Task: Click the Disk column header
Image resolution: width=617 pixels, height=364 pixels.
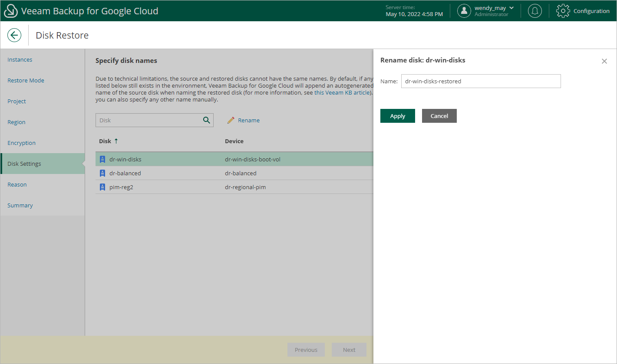Action: point(105,141)
